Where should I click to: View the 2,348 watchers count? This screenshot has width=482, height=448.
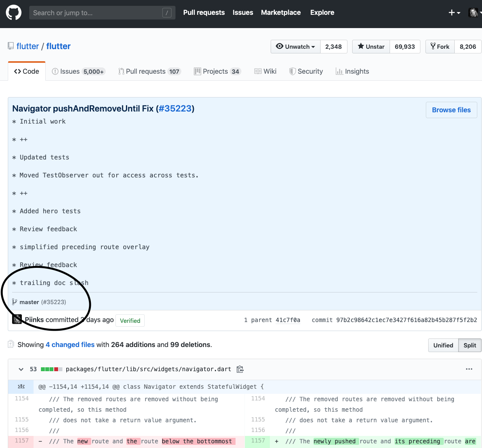[x=333, y=46]
